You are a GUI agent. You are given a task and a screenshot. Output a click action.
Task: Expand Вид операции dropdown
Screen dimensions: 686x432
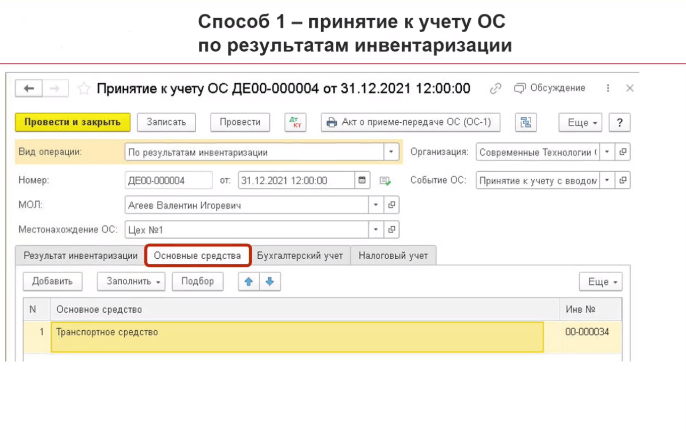[391, 153]
